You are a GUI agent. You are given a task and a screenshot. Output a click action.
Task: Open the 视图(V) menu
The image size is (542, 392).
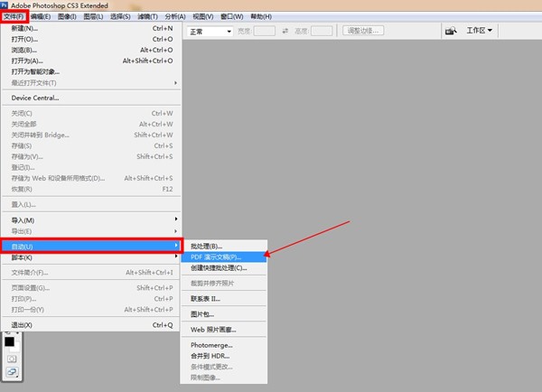click(203, 16)
